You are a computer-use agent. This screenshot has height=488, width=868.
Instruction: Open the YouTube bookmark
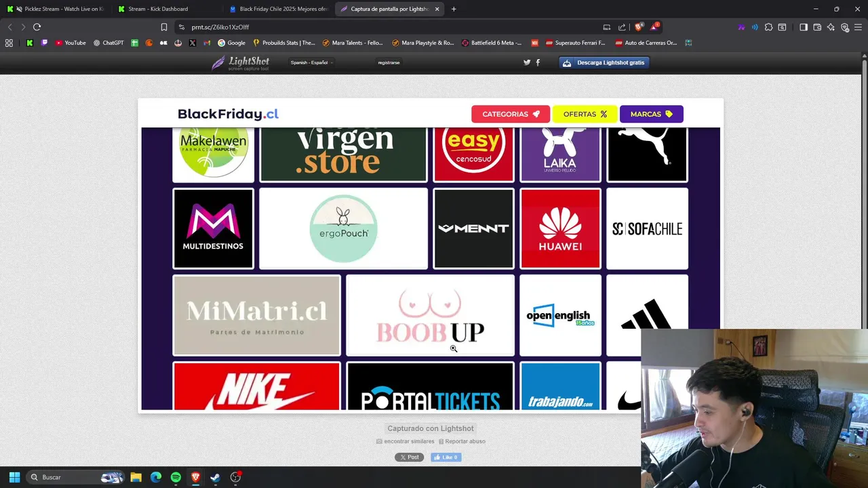point(71,43)
